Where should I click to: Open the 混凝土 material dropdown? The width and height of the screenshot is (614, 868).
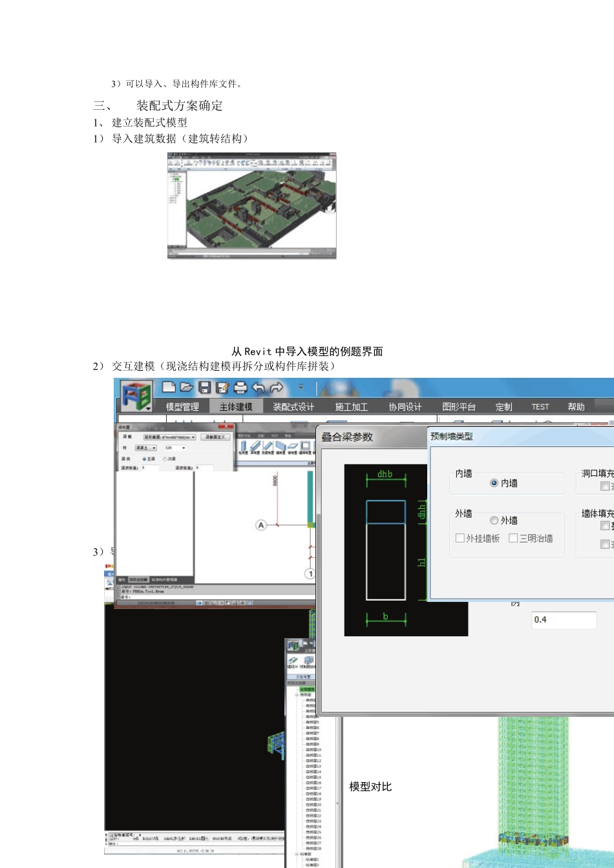tap(145, 448)
